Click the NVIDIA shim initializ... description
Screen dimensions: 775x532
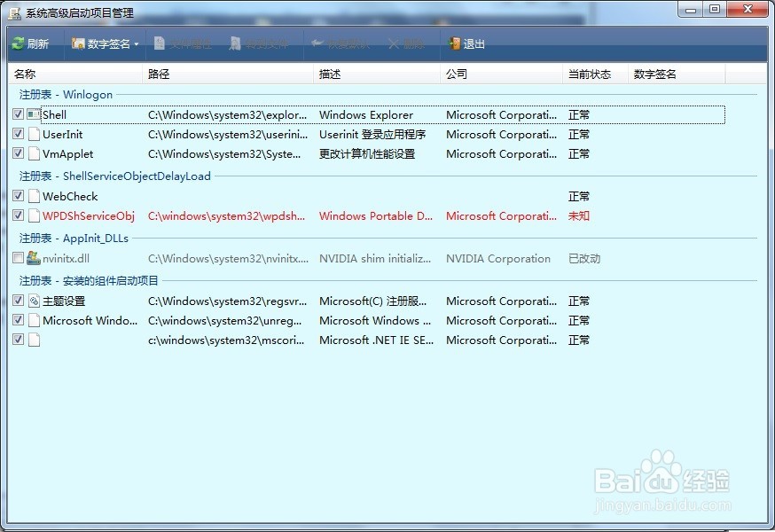point(375,259)
